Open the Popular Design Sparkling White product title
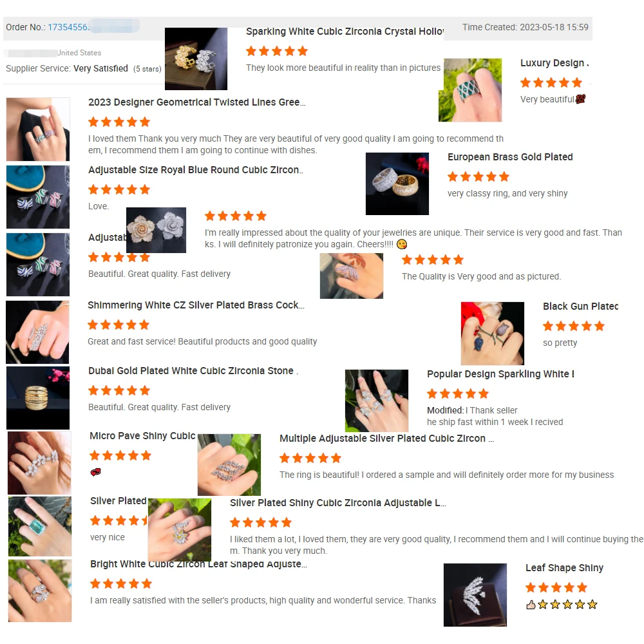 [500, 374]
